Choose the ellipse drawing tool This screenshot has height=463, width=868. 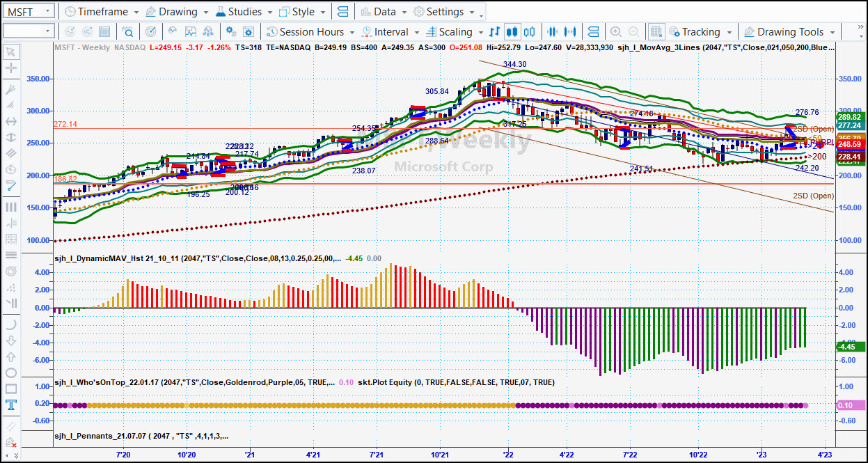coord(10,373)
